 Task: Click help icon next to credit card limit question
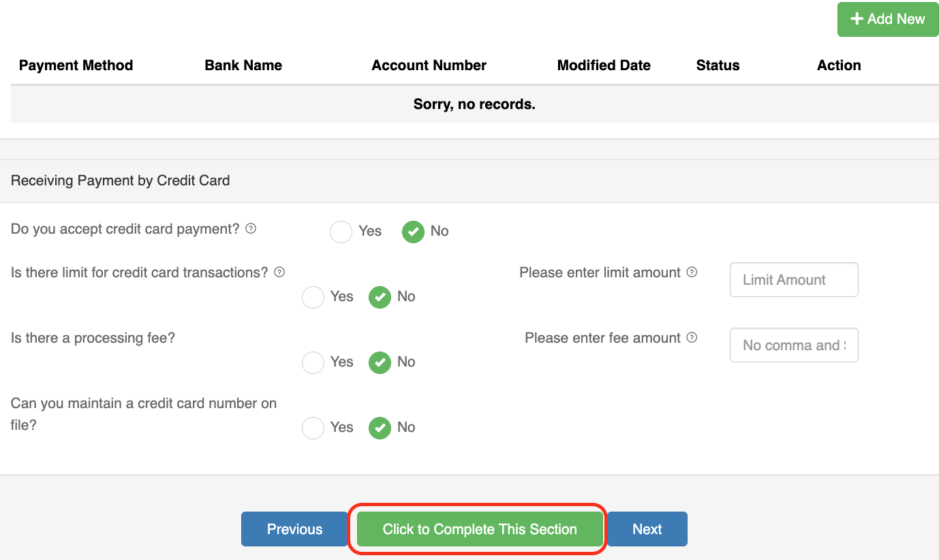pos(279,273)
